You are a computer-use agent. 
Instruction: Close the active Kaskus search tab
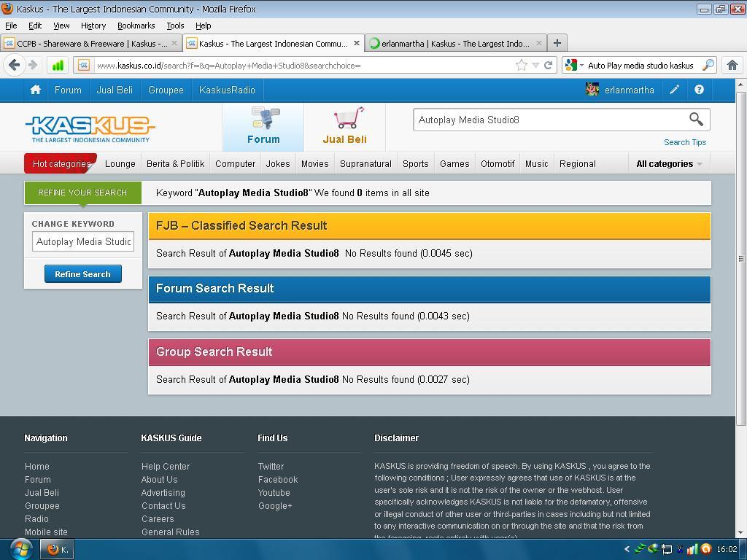[x=356, y=43]
